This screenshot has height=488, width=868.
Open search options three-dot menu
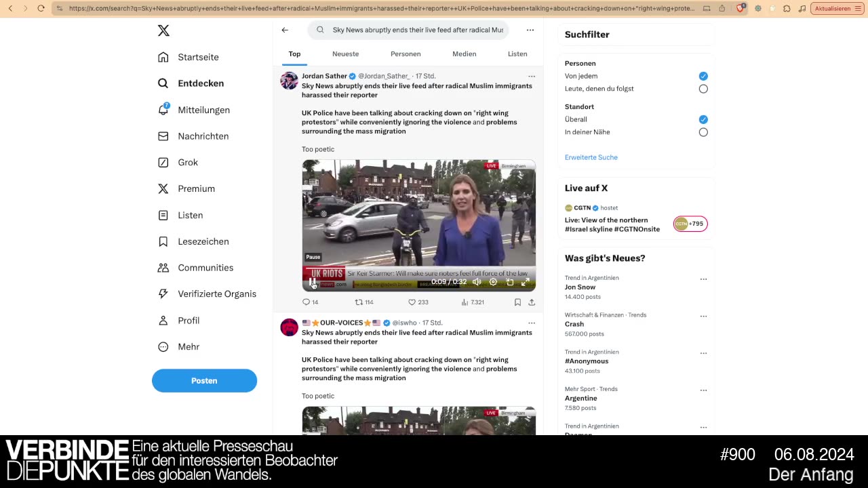pos(530,30)
